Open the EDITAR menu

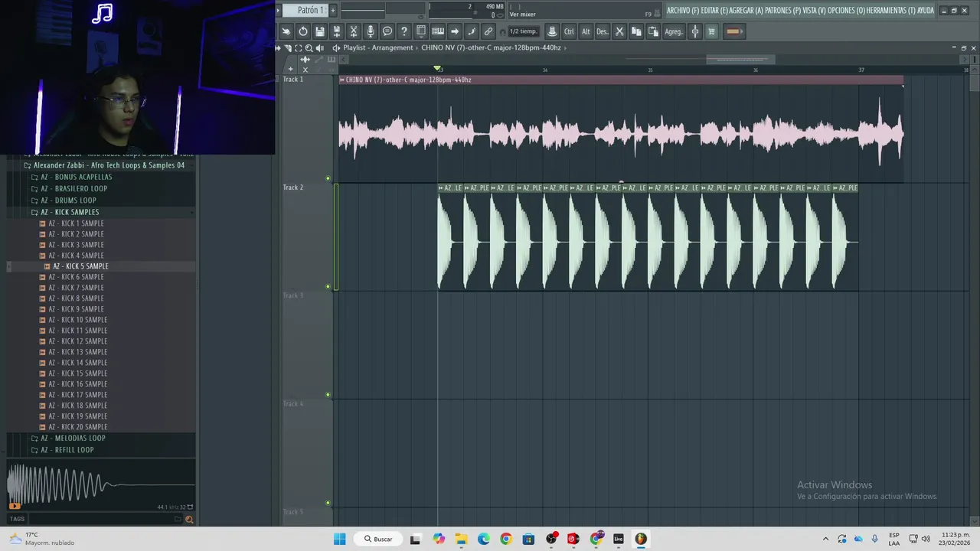(714, 10)
